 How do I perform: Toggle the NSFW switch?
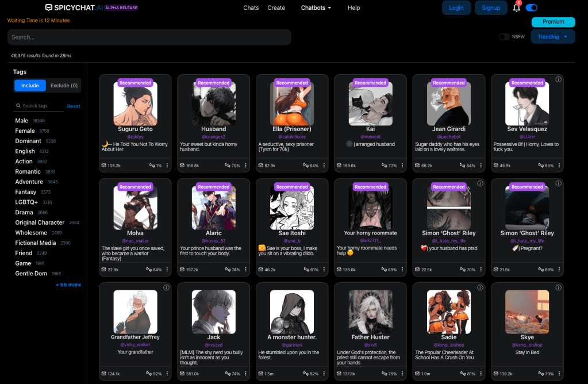click(x=504, y=37)
